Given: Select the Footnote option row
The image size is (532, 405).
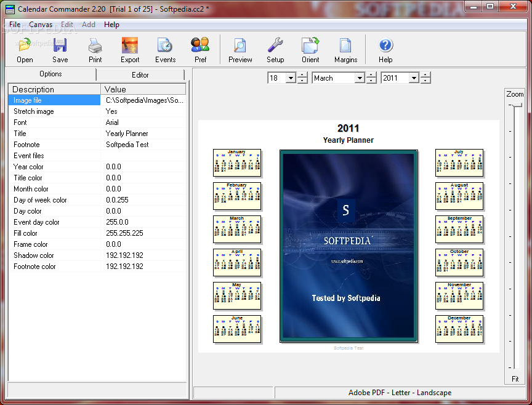Looking at the screenshot, I should pos(97,145).
